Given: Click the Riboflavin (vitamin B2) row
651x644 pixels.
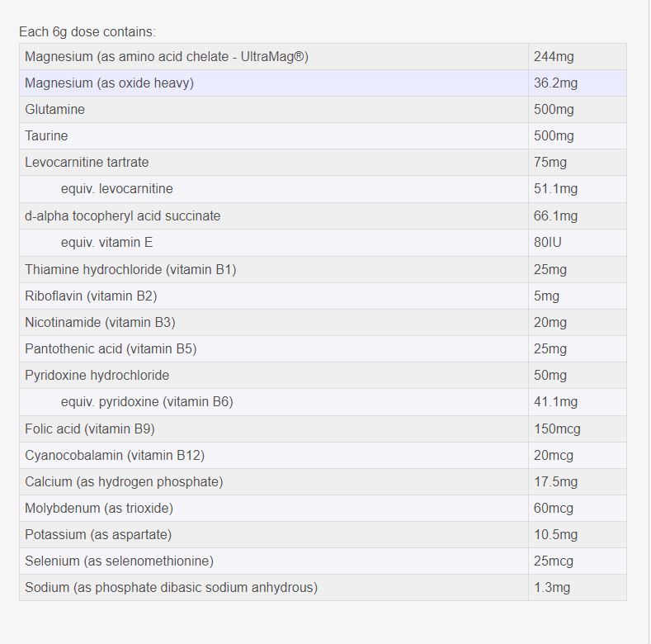Looking at the screenshot, I should (x=91, y=296).
